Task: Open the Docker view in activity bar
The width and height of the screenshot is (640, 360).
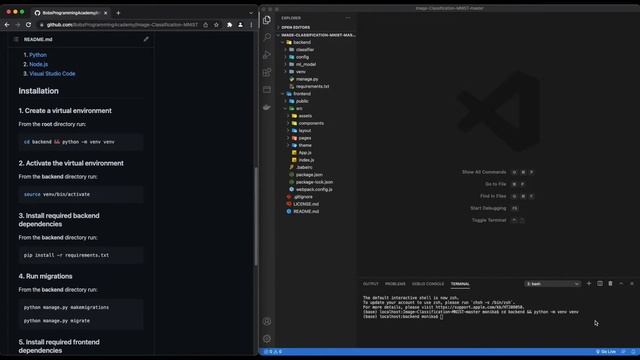Action: pos(267,107)
